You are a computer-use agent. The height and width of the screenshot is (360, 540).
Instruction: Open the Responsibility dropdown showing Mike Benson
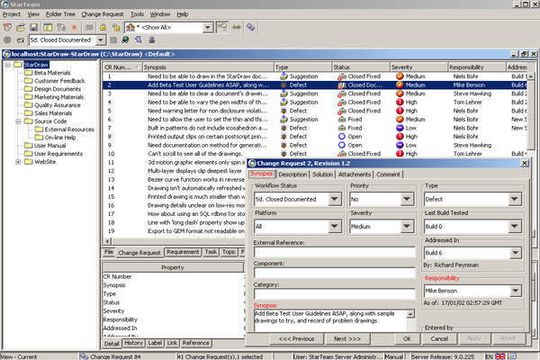pos(515,291)
